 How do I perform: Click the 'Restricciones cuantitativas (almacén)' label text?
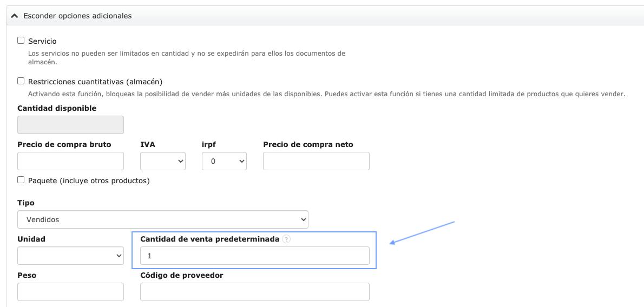(95, 82)
